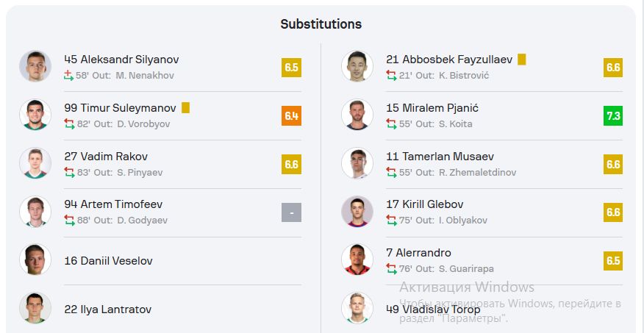Screen dimensions: 644x333
Task: Click the substitution arrows under Kirill Glebov
Action: [391, 221]
